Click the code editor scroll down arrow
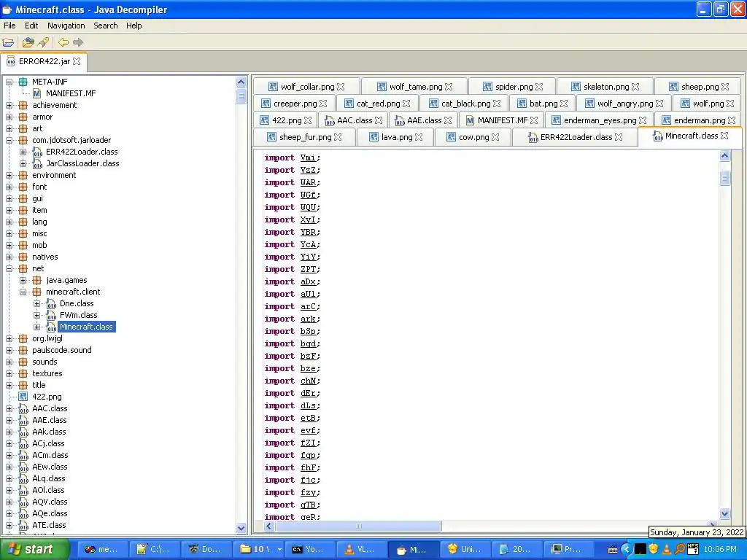Viewport: 747px width, 560px height. coord(724,513)
